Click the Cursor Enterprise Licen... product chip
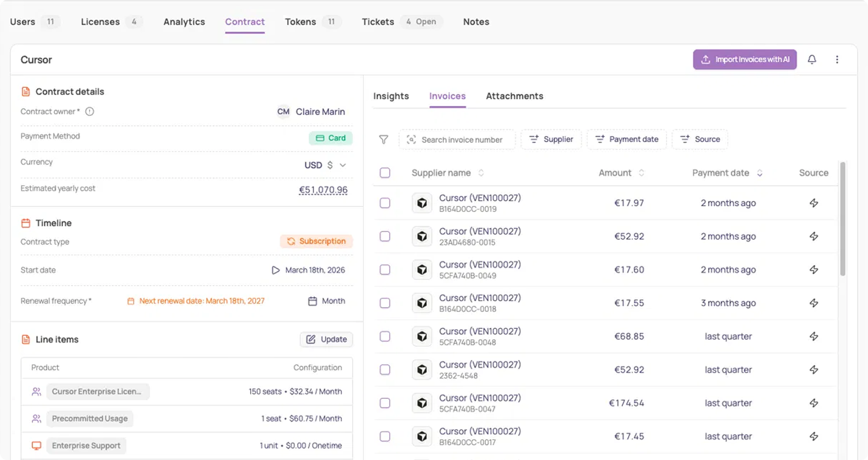The image size is (868, 460). coord(98,392)
